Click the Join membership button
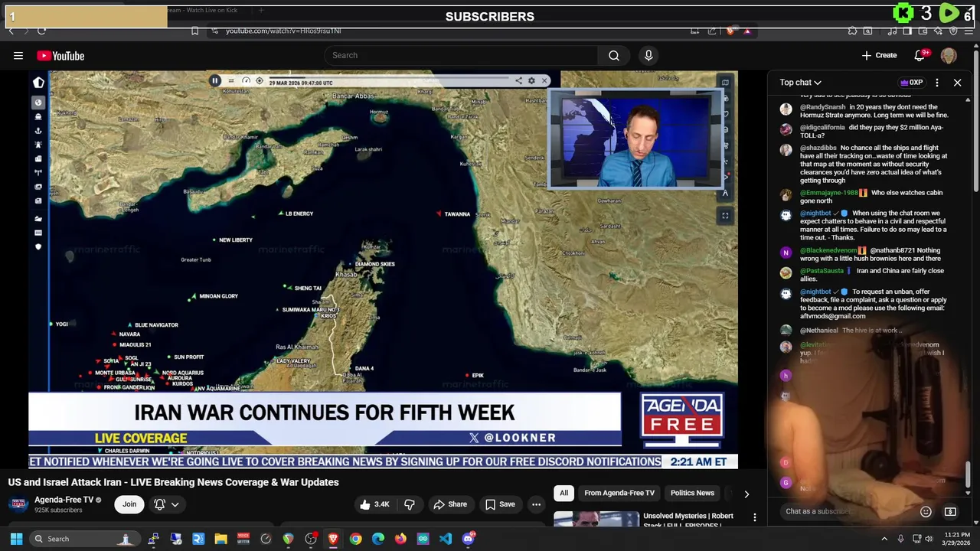The height and width of the screenshot is (551, 980). point(129,504)
